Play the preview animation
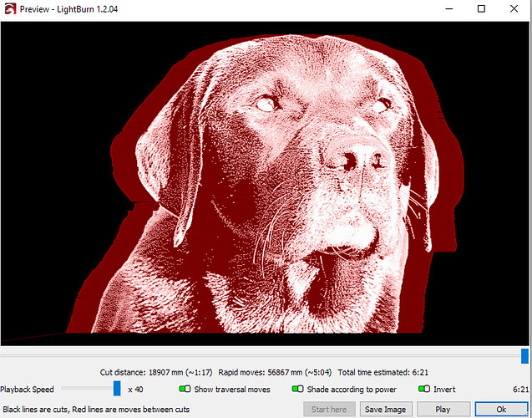Screen dimensions: 532x418 [x=443, y=409]
